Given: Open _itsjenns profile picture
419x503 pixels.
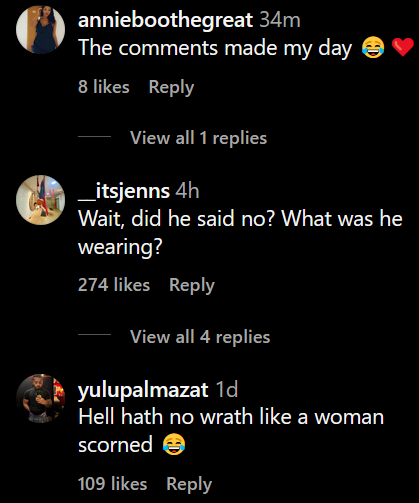Looking at the screenshot, I should point(40,200).
